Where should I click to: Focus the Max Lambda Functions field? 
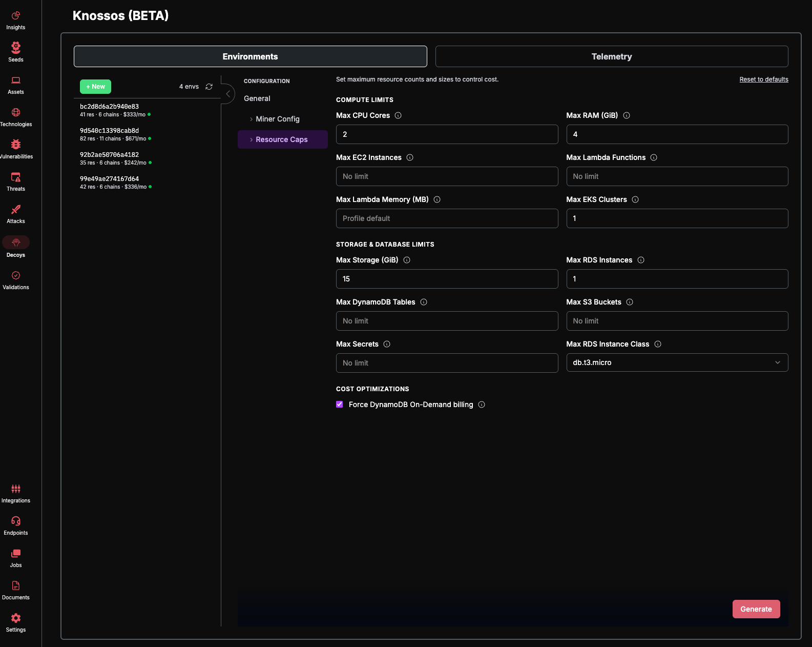pyautogui.click(x=677, y=176)
